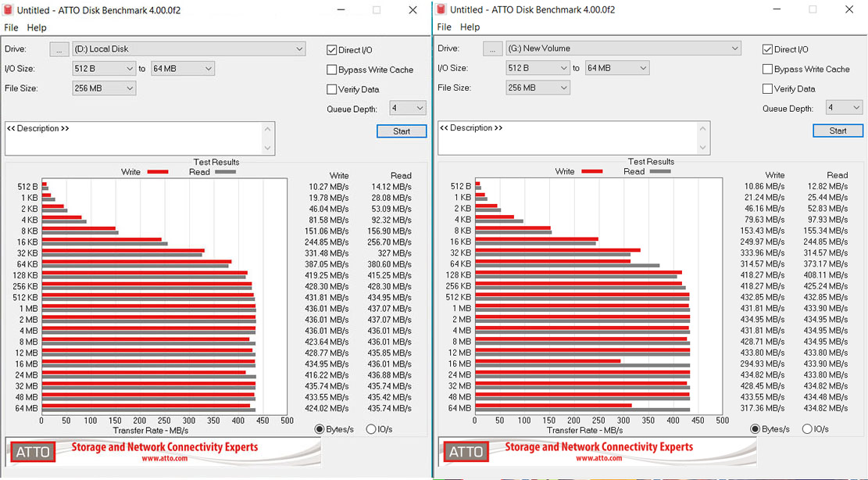Image resolution: width=868 pixels, height=480 pixels.
Task: Click the ATTO logo in the right window banner
Action: [466, 453]
